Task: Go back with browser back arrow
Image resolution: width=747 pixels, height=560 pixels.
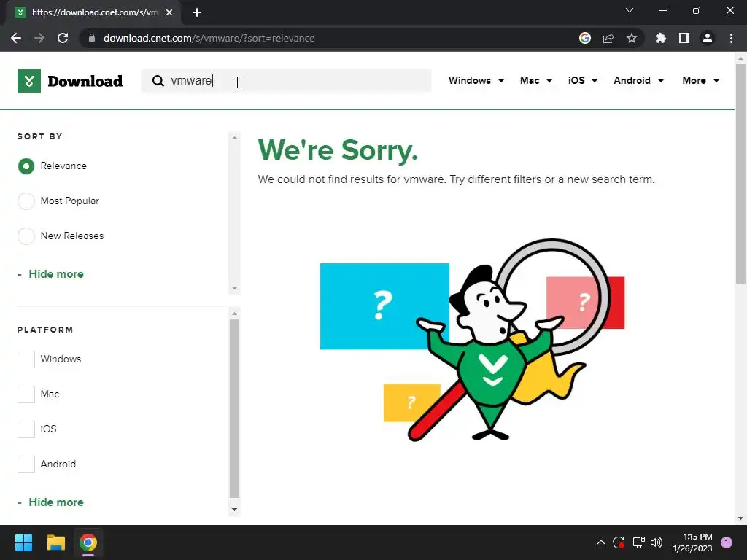Action: tap(16, 38)
